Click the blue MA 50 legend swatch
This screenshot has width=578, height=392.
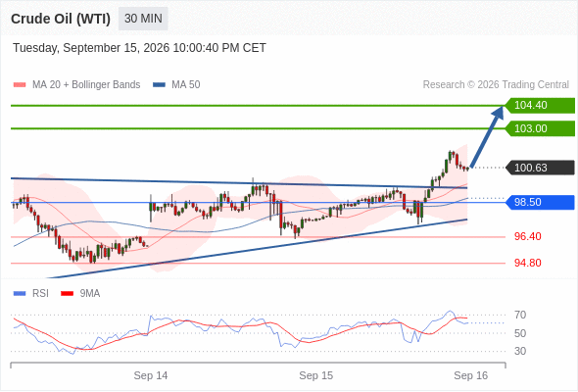tap(159, 85)
